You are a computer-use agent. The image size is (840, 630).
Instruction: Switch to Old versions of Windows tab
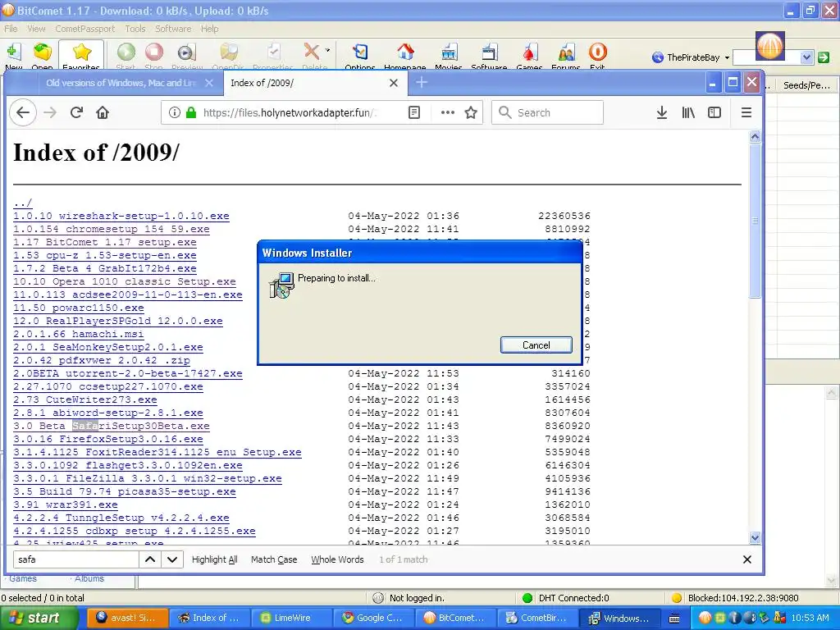coord(121,83)
